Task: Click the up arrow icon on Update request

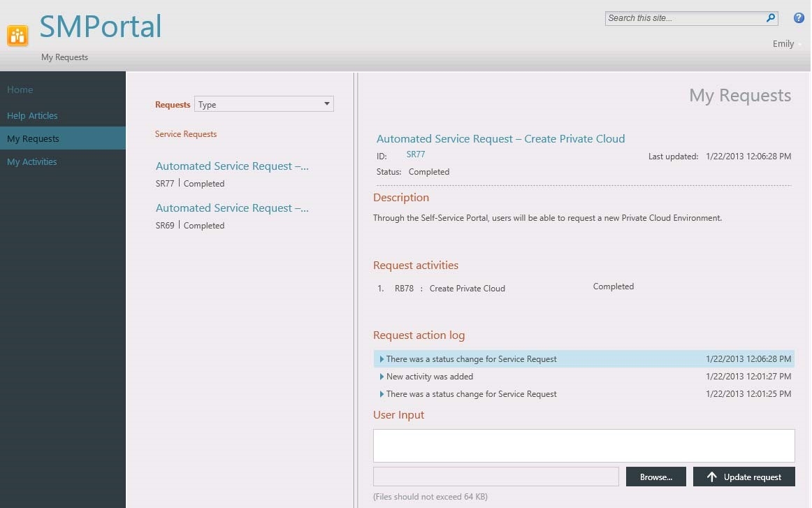Action: (712, 477)
